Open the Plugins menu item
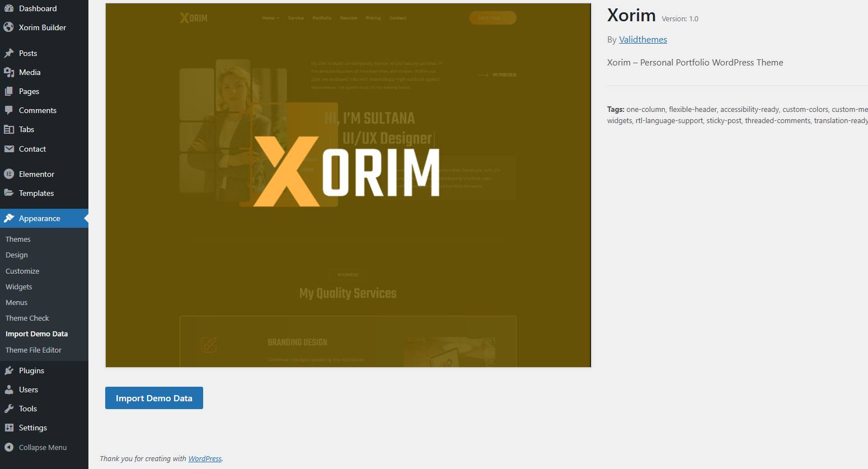The image size is (868, 469). click(44, 370)
